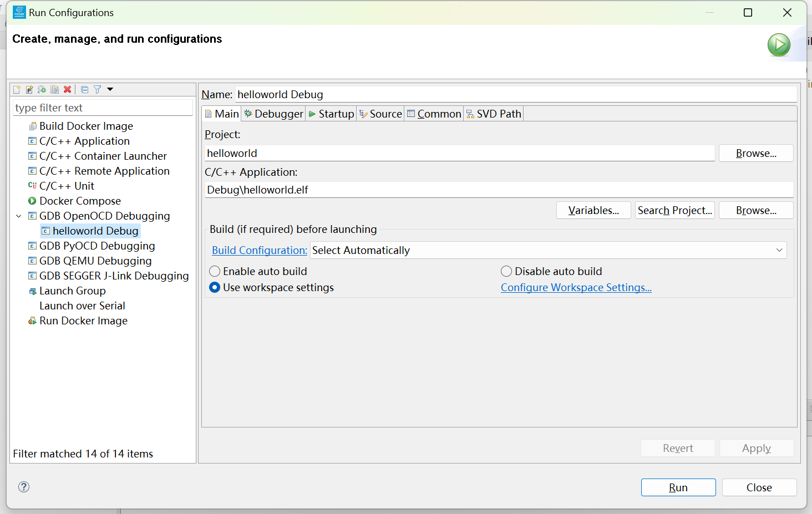The height and width of the screenshot is (514, 812).
Task: Delete selected configuration with red X
Action: [x=67, y=89]
